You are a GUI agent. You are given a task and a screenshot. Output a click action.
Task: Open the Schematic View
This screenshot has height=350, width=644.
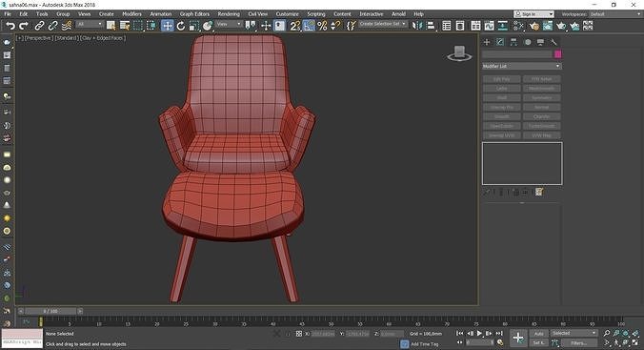[x=503, y=26]
